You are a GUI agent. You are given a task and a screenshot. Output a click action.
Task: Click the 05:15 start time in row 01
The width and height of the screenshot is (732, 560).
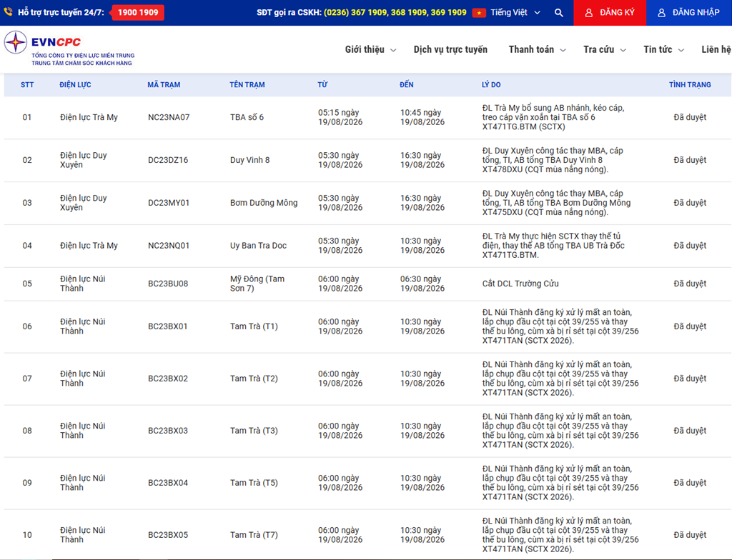340,117
